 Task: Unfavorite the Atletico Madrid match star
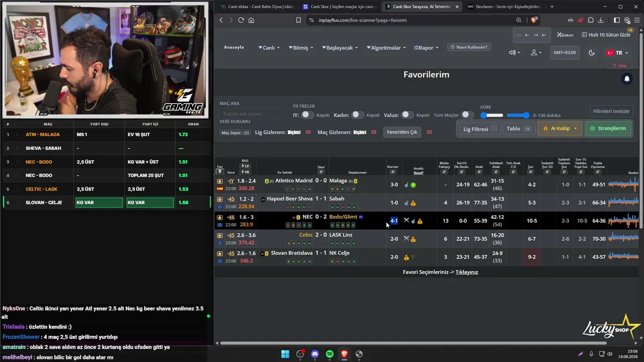pyautogui.click(x=220, y=181)
